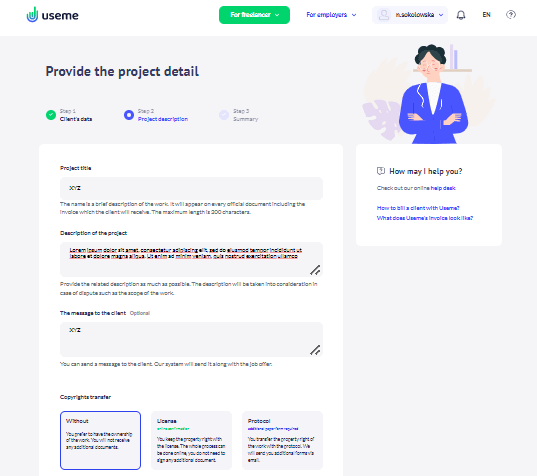The image size is (537, 476).
Task: Select the Without copyrights transfer option
Action: pyautogui.click(x=100, y=440)
